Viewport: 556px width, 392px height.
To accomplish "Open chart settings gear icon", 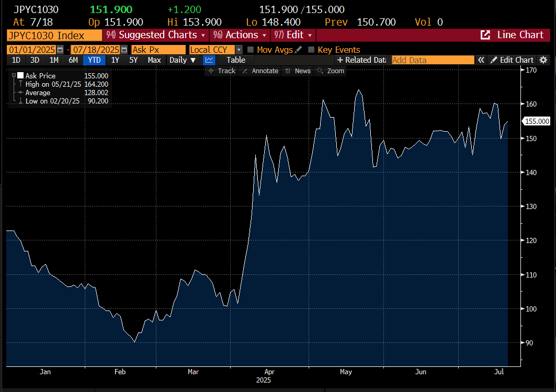I will [x=543, y=60].
